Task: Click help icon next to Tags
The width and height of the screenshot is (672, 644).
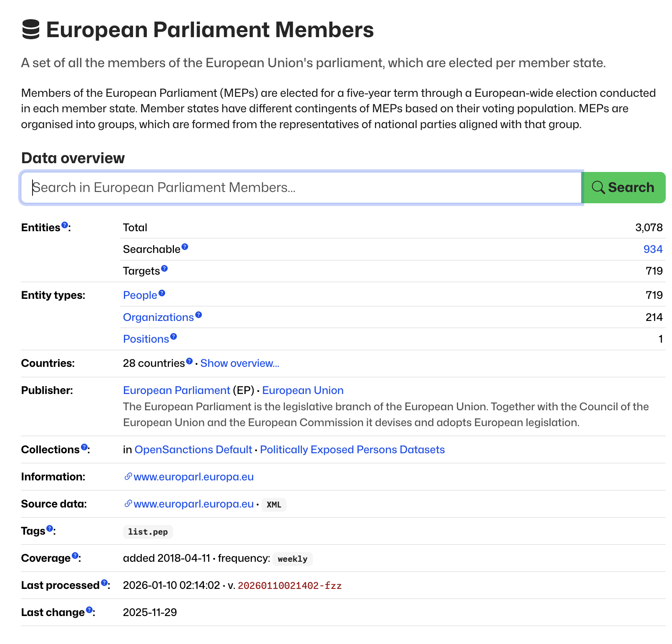Action: point(50,528)
